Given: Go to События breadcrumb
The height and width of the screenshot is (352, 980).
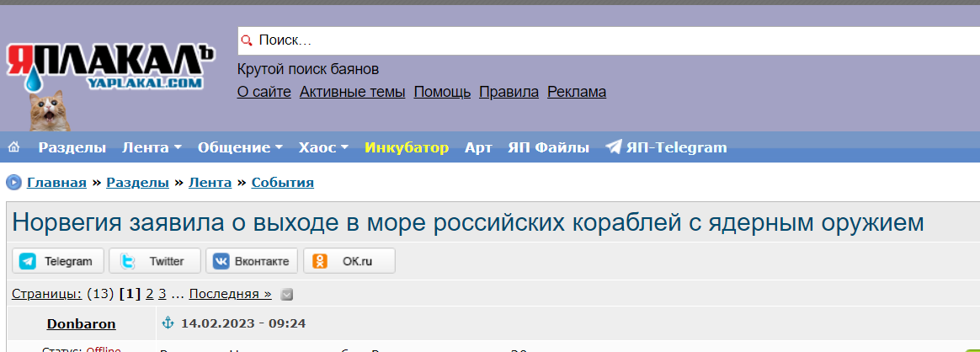Looking at the screenshot, I should pyautogui.click(x=283, y=183).
